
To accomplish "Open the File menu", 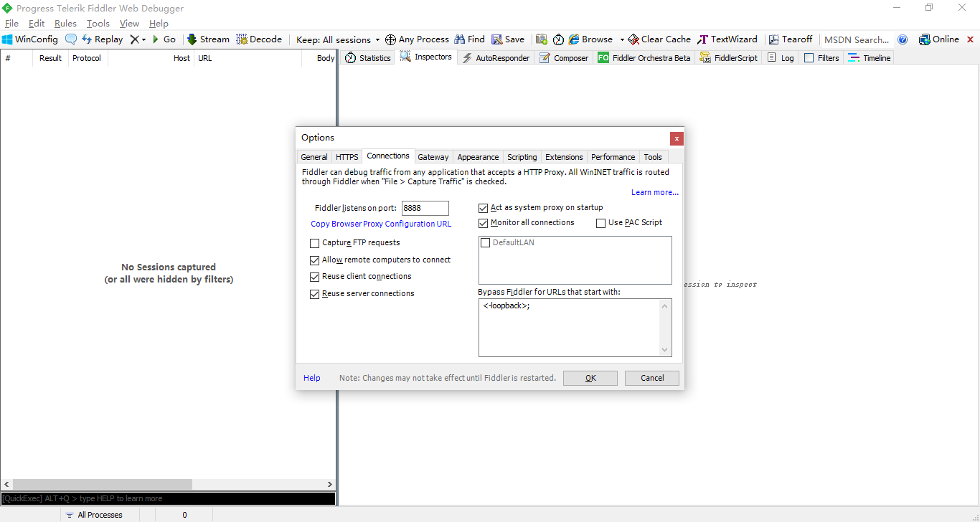I will (x=11, y=24).
